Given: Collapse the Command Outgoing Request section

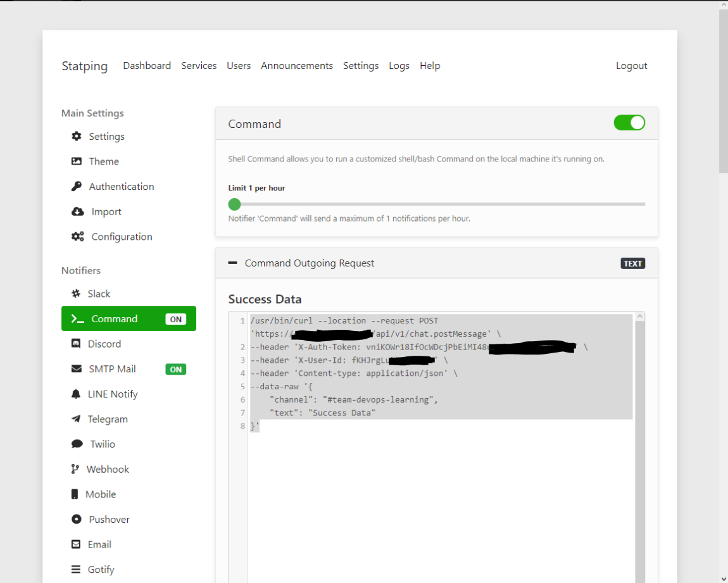Looking at the screenshot, I should pos(232,263).
